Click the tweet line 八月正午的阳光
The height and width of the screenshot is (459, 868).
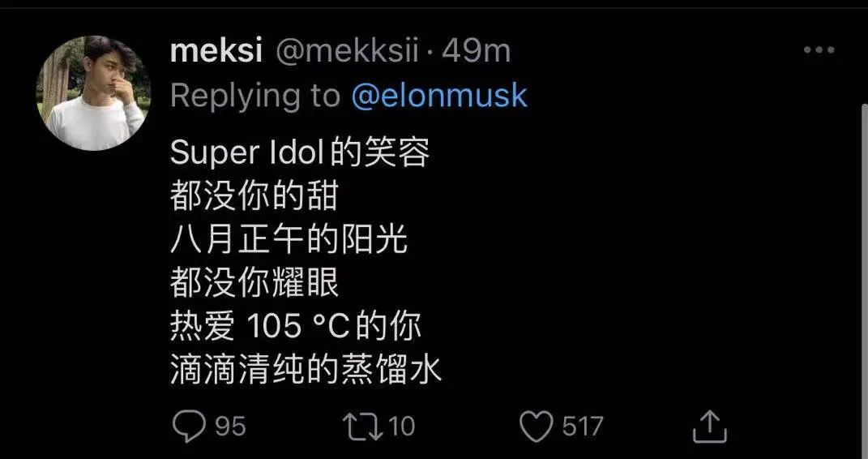pos(289,240)
